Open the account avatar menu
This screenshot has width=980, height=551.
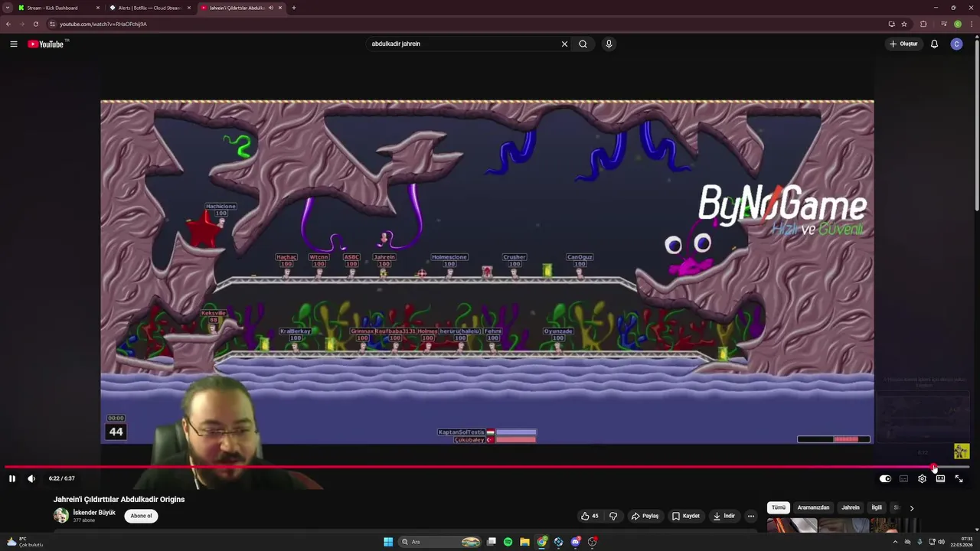click(x=956, y=44)
